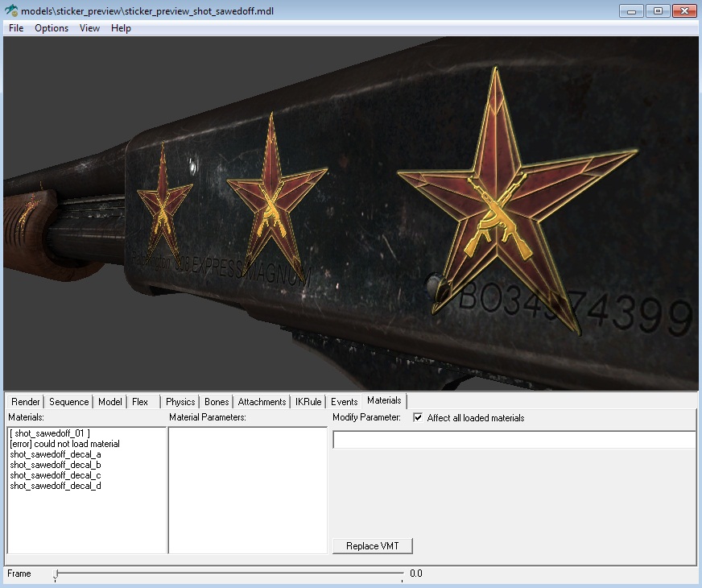Click the Modify Parameter input field
702x588 pixels.
(514, 440)
